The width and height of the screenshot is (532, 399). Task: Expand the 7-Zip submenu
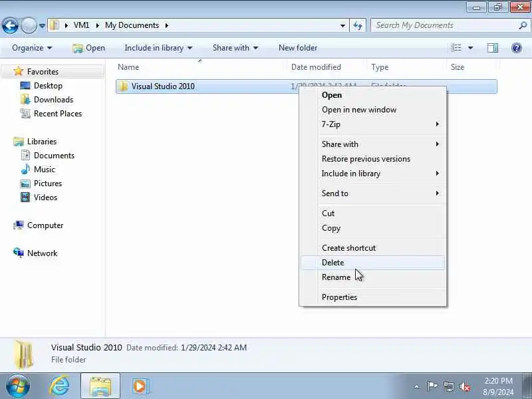372,124
